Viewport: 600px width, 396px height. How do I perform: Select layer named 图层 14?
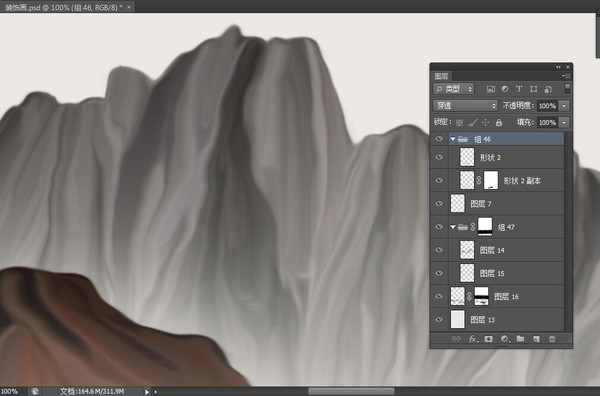coord(492,250)
